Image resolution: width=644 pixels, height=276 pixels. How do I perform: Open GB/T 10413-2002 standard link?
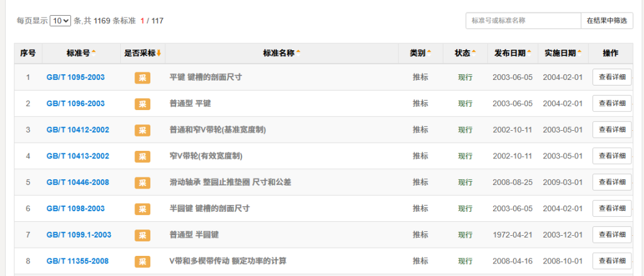[x=78, y=156]
